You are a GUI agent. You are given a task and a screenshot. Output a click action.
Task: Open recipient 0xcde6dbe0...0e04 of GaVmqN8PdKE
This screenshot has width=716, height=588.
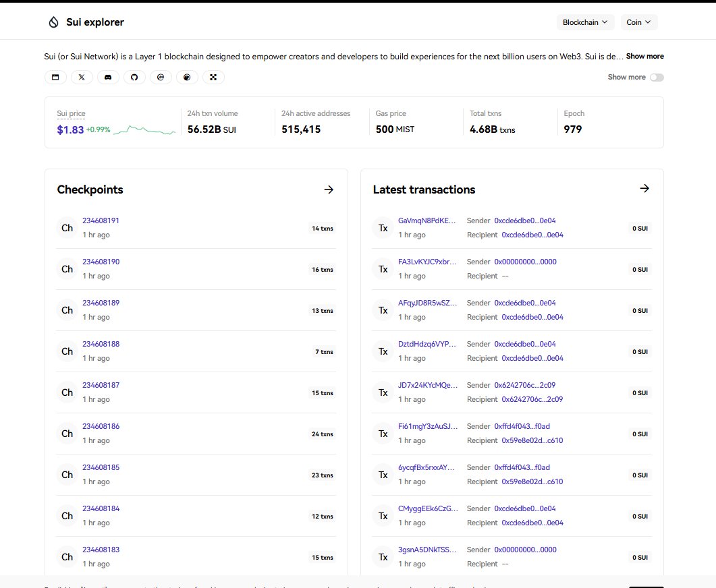(532, 235)
